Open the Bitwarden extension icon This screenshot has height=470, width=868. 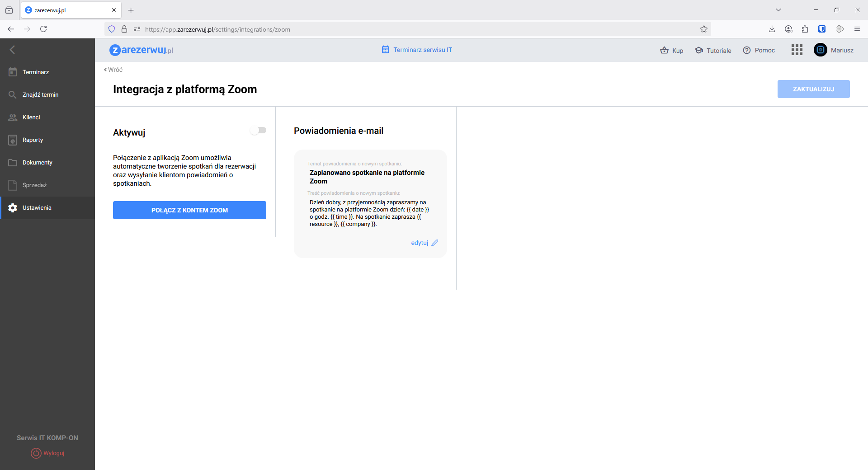(822, 29)
